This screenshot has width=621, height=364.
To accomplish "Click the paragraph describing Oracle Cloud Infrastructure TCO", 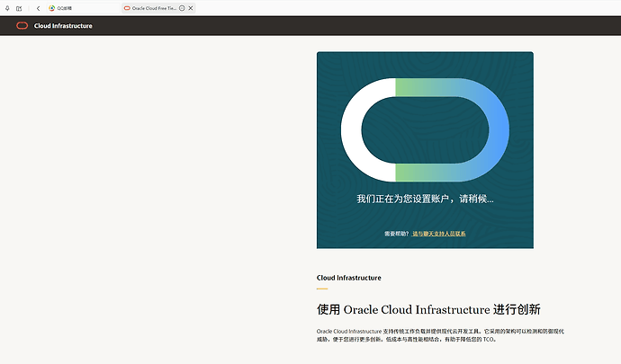I will (440, 335).
